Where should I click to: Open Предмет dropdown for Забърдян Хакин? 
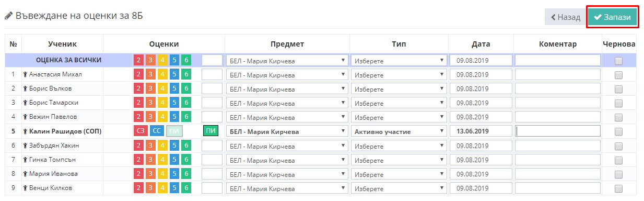point(287,146)
